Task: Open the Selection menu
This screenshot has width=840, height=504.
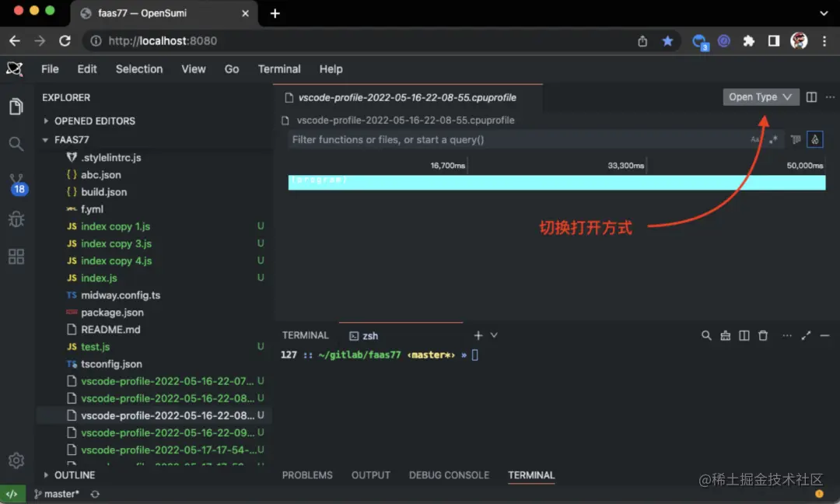Action: [x=139, y=69]
